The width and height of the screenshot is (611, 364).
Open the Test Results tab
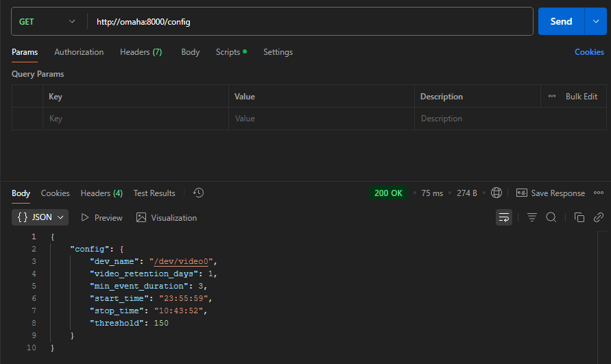154,193
